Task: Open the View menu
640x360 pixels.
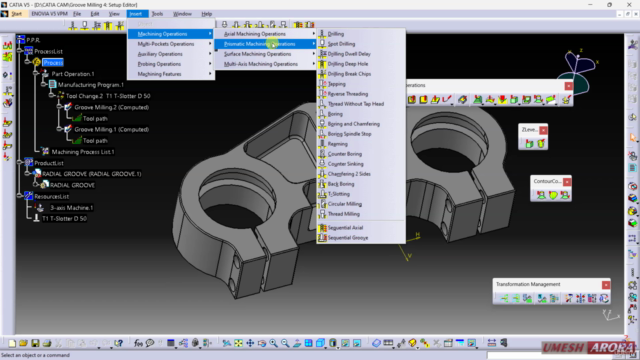Action: (x=114, y=14)
